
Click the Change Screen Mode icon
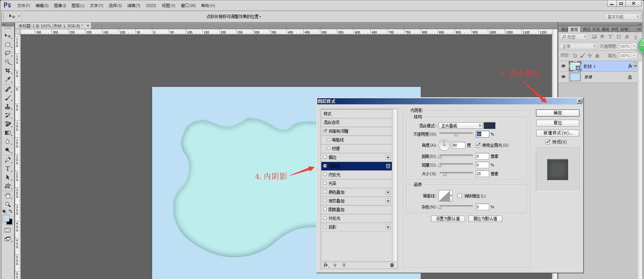(x=8, y=239)
